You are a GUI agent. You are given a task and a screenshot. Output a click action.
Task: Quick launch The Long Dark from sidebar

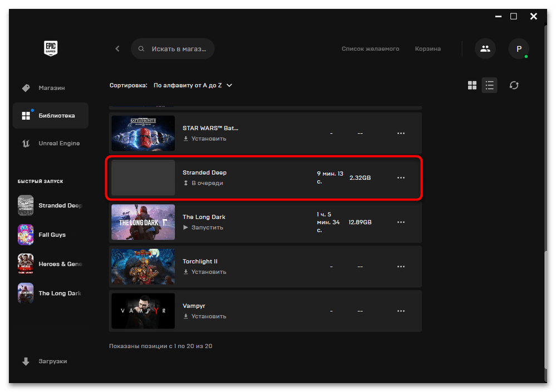pyautogui.click(x=50, y=293)
